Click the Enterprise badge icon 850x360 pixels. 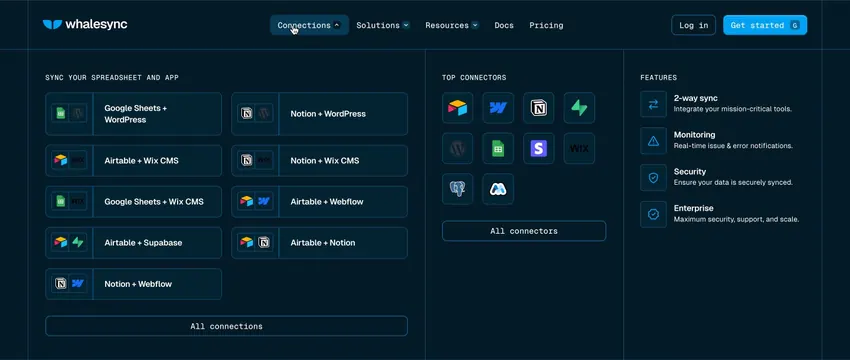(653, 215)
